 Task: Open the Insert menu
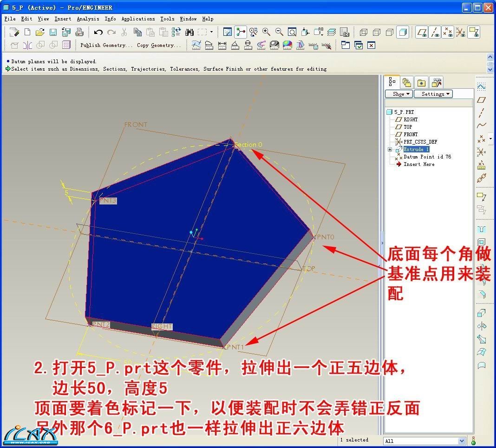(63, 19)
